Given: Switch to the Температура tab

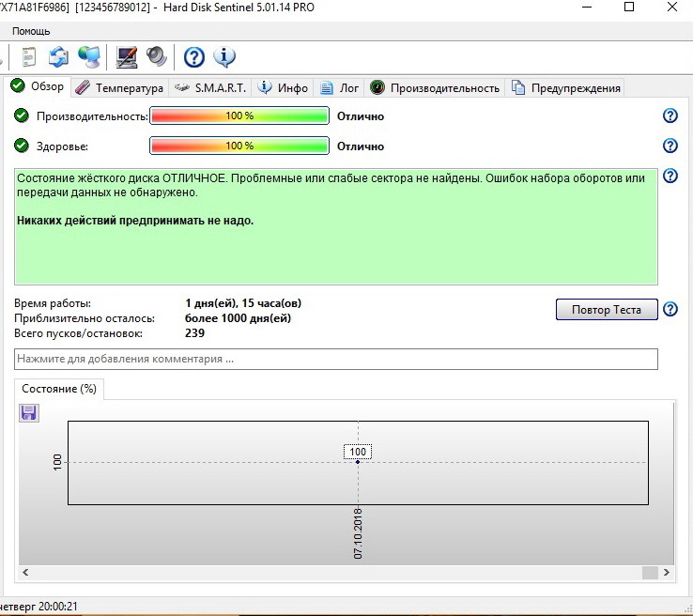Looking at the screenshot, I should pyautogui.click(x=119, y=88).
